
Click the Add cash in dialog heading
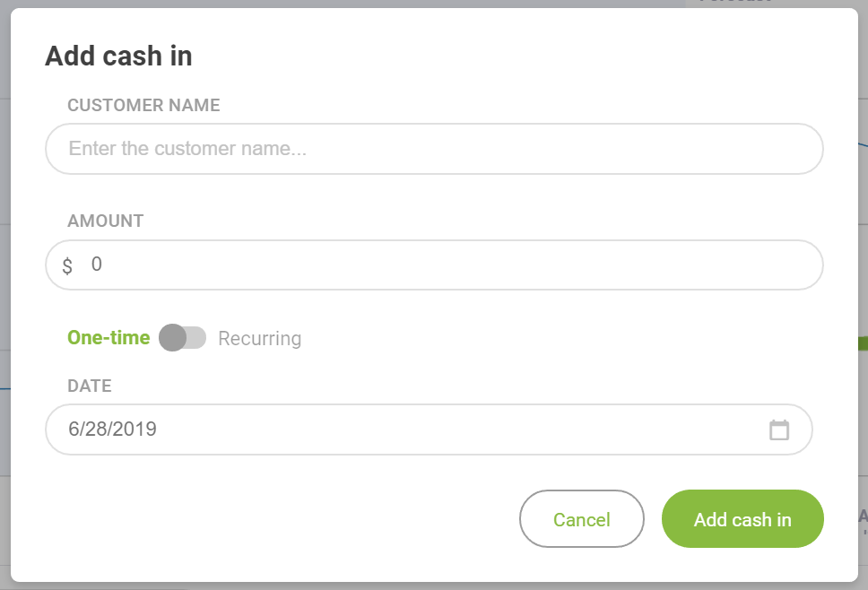tap(118, 56)
